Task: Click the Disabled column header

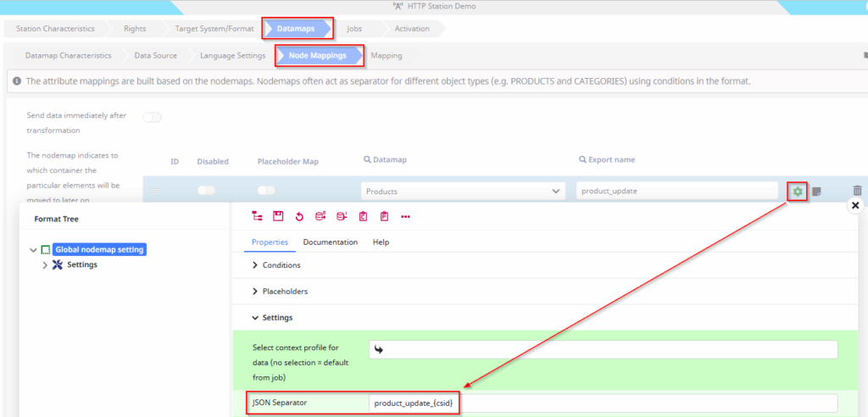Action: (213, 161)
